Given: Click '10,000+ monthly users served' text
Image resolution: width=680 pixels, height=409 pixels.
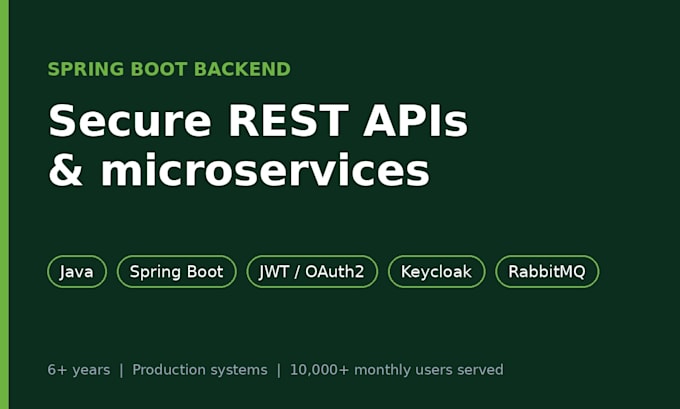Looking at the screenshot, I should [396, 370].
